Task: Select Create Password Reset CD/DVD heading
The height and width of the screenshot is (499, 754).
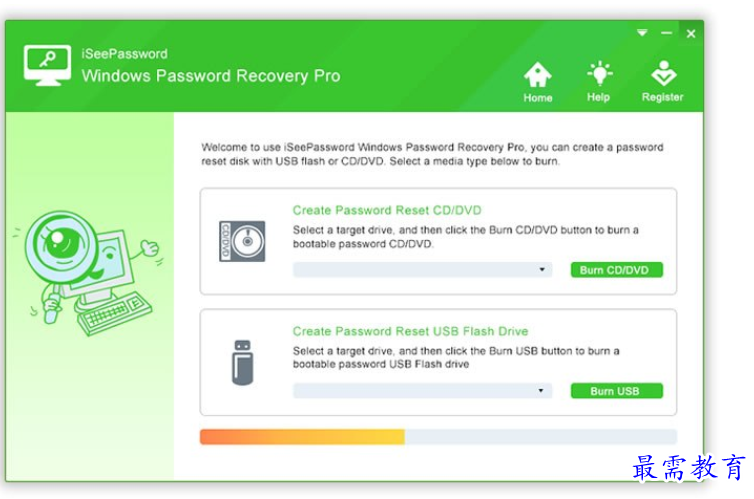Action: coord(387,211)
